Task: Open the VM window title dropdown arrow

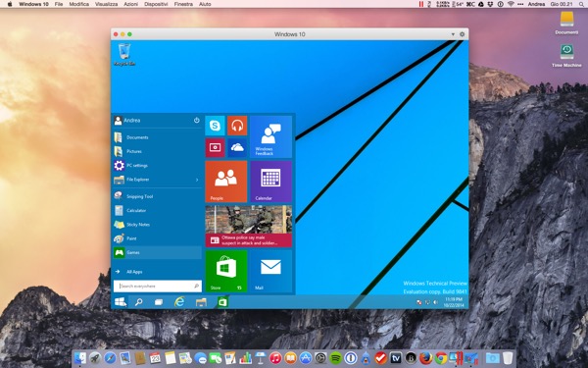Action: tap(453, 34)
